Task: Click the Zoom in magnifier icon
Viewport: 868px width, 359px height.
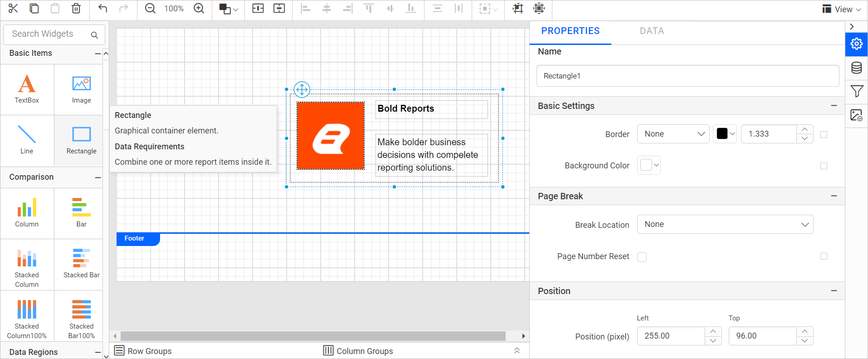Action: [x=199, y=9]
